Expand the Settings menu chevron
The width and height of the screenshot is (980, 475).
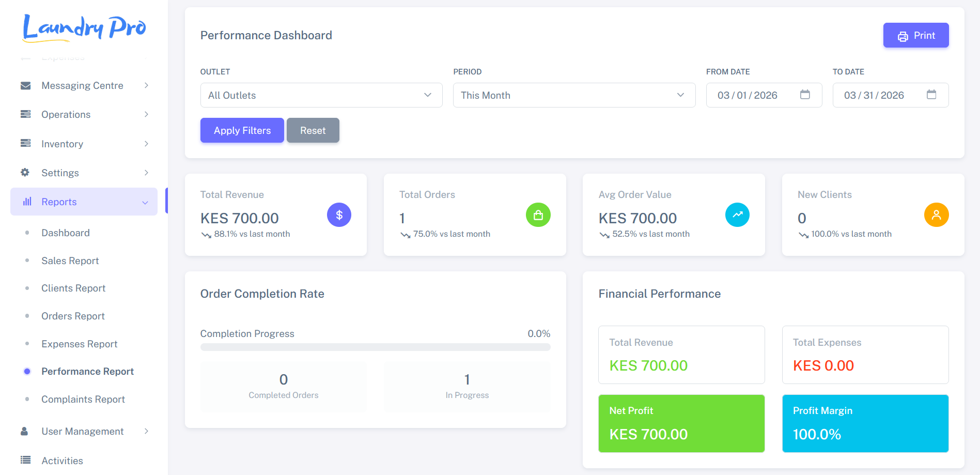coord(146,173)
